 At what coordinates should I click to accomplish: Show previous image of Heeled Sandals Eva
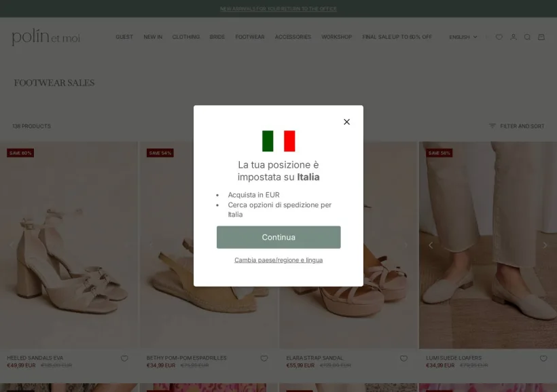coord(12,245)
